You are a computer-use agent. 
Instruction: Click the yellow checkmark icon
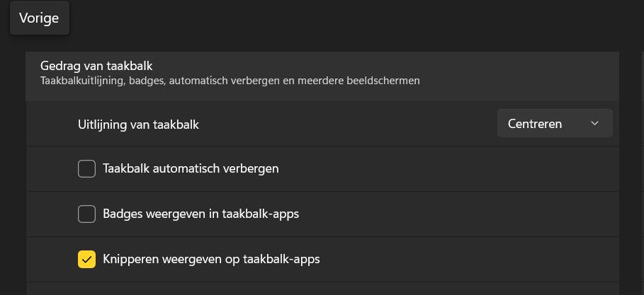86,259
